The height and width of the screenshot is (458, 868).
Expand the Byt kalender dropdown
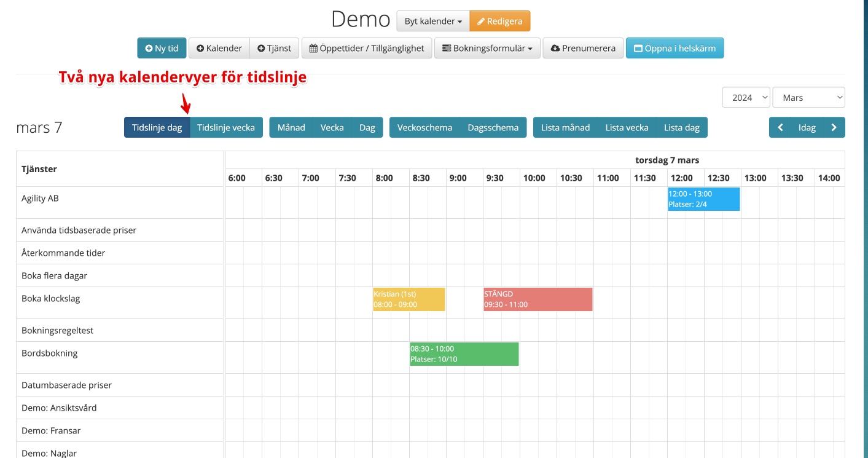pos(433,21)
